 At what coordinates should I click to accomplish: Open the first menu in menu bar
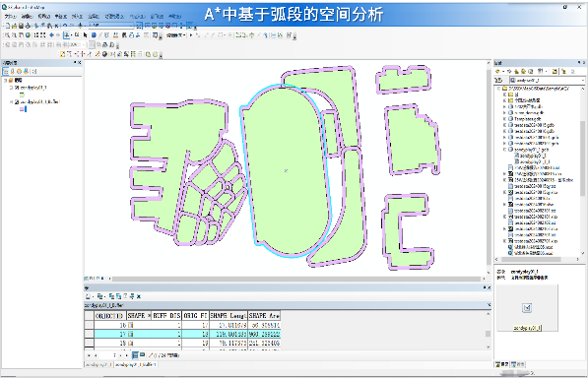click(10, 17)
